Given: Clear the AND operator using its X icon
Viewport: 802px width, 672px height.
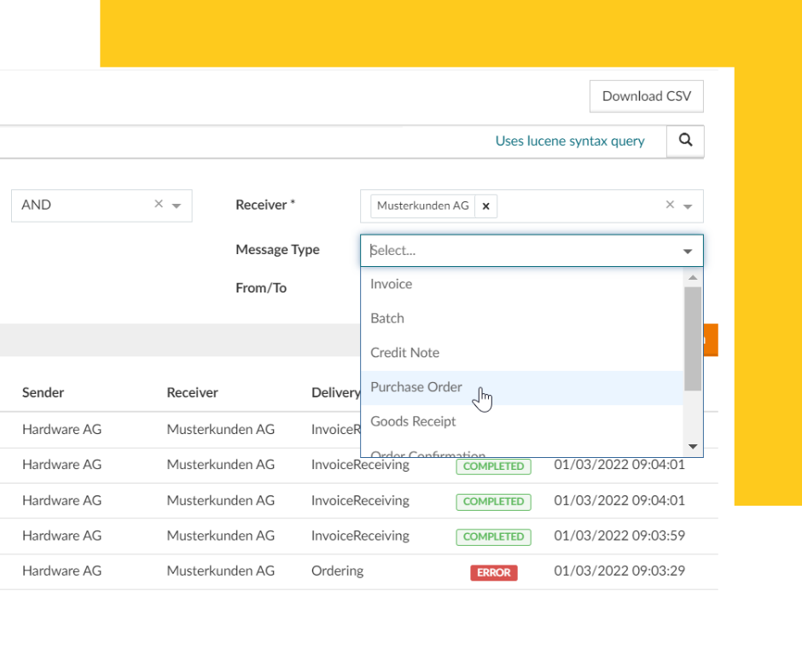Looking at the screenshot, I should 158,205.
